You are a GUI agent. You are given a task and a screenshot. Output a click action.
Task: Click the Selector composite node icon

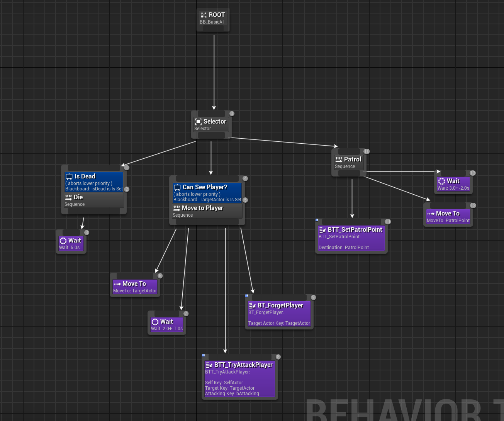pyautogui.click(x=198, y=122)
